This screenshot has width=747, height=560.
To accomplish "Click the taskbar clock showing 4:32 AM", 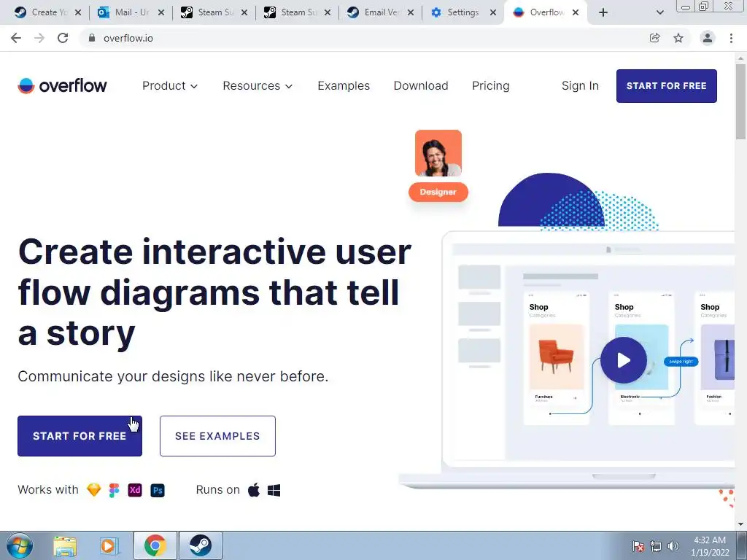I will pos(710,546).
